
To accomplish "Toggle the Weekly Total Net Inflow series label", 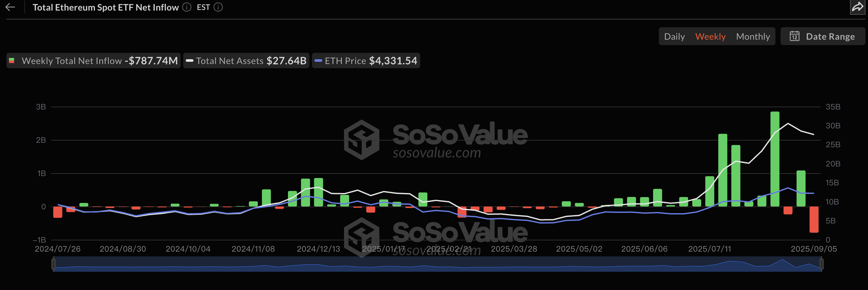I will (71, 61).
